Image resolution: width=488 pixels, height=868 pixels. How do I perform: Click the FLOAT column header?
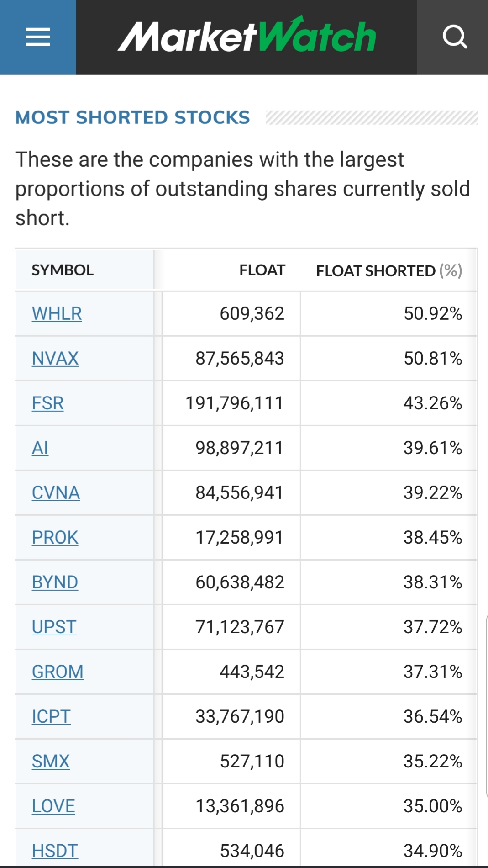pos(262,270)
